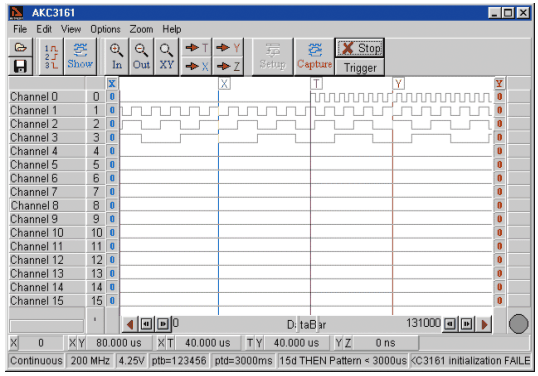The height and width of the screenshot is (376, 538).
Task: Open the signal edge mode icon
Action: [x=51, y=57]
